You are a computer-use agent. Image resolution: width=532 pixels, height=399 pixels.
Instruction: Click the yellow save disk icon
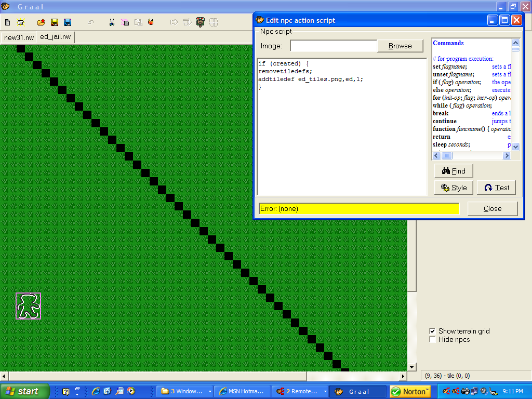tap(54, 22)
